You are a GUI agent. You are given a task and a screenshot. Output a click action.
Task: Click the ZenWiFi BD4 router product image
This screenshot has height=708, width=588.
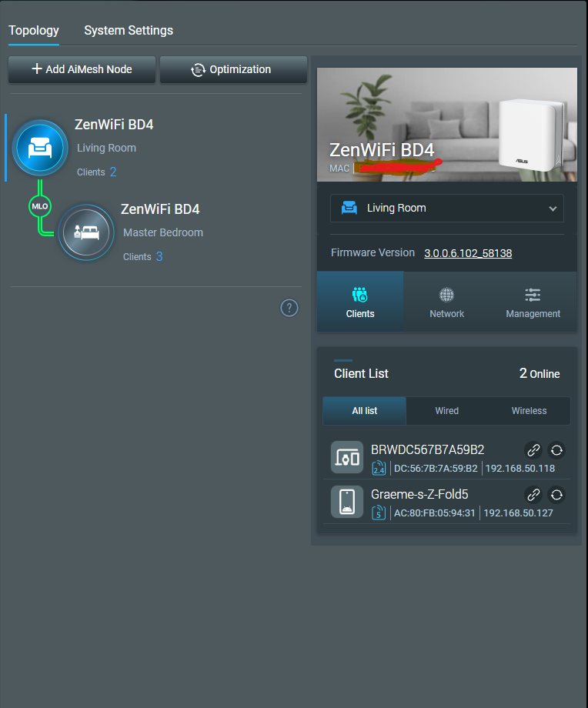coord(530,134)
